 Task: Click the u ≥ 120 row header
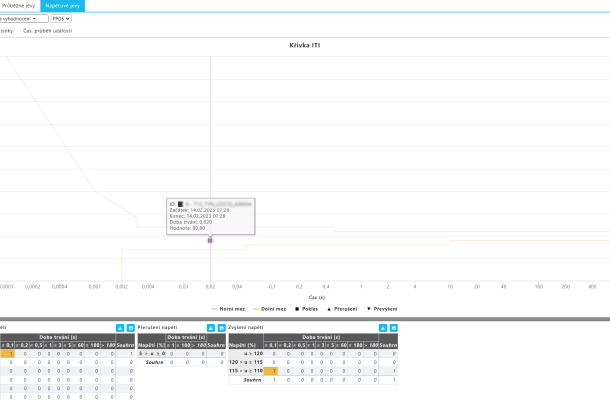tap(246, 353)
